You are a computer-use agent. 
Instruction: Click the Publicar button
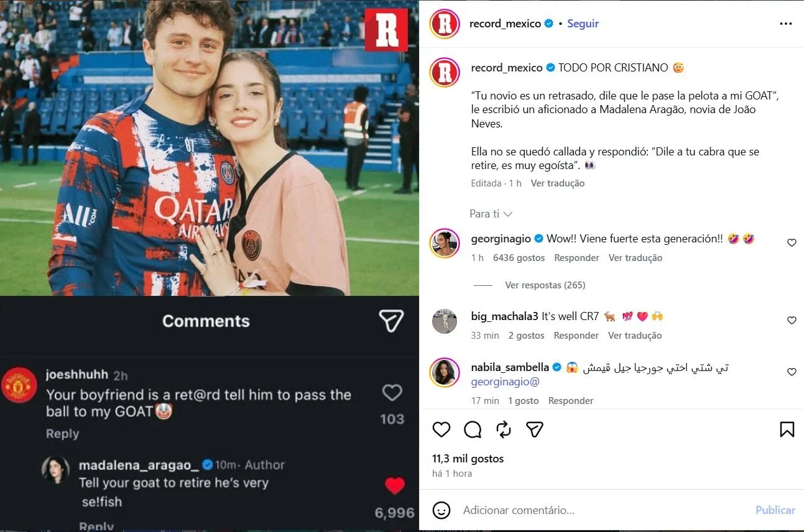point(775,510)
